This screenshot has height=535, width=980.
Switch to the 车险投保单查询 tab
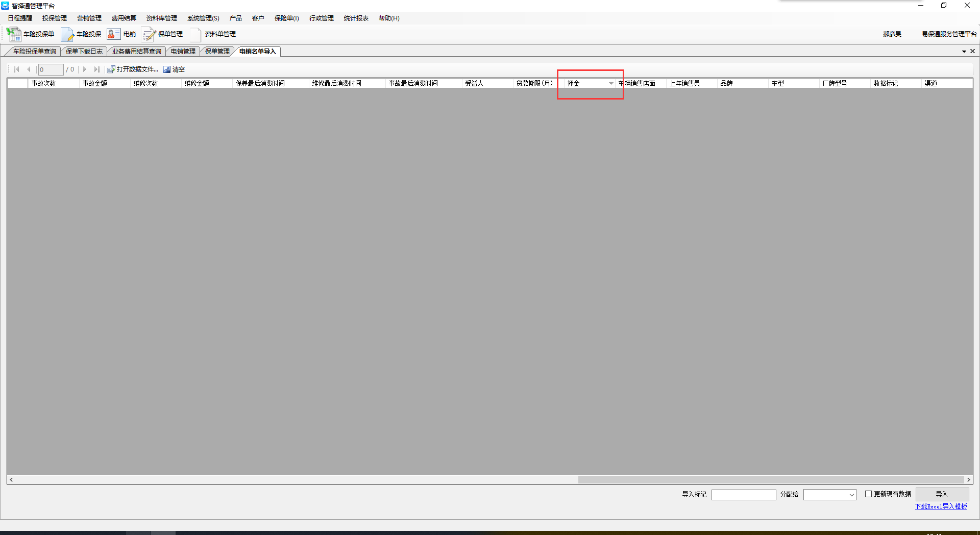click(34, 52)
